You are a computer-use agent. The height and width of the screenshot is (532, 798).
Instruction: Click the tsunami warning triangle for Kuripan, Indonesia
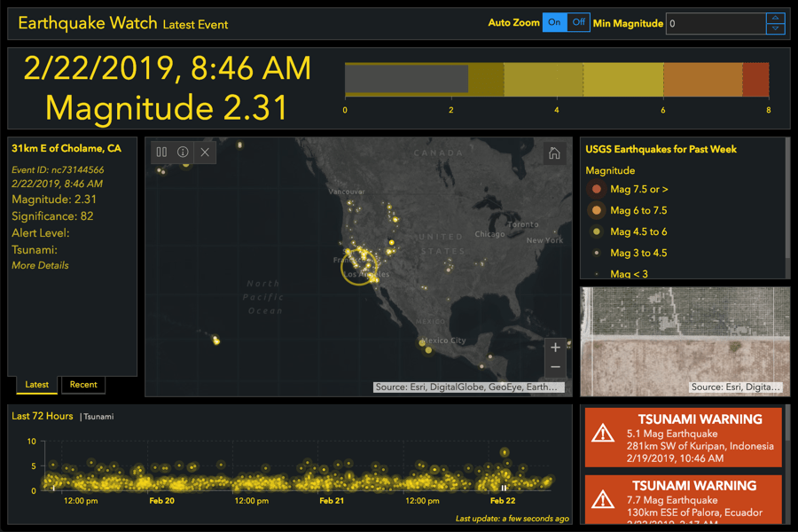604,434
